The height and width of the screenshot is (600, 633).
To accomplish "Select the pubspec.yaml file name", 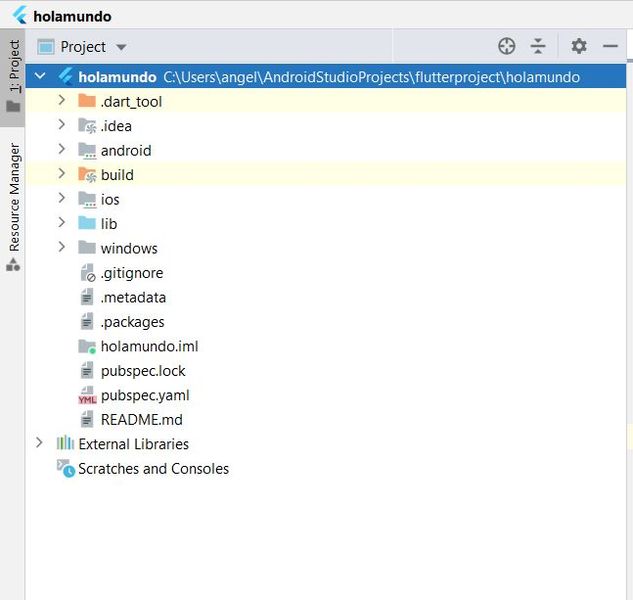I will (x=145, y=395).
